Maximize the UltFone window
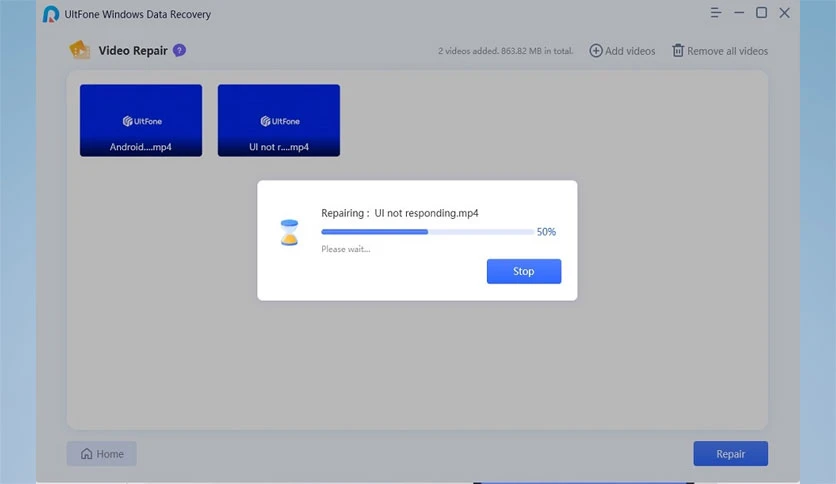Viewport: 836px width, 484px height. [761, 13]
